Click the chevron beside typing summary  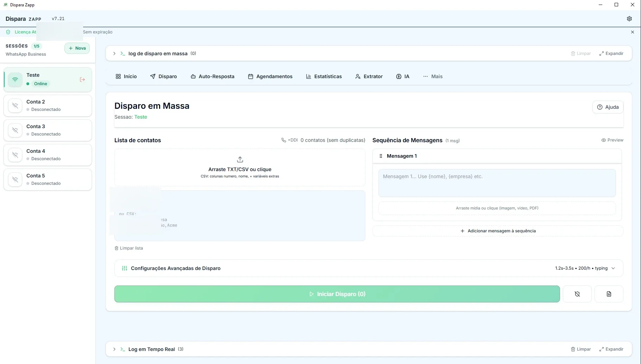click(x=613, y=268)
